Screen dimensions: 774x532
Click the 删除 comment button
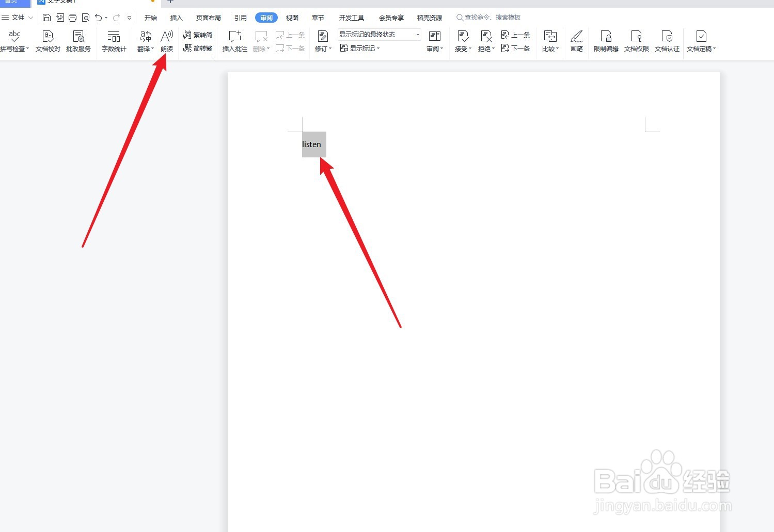click(x=261, y=41)
